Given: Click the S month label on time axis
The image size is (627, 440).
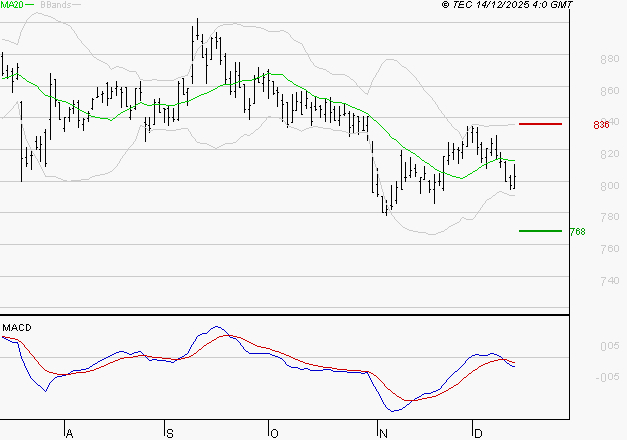Looking at the screenshot, I should pos(170,434).
